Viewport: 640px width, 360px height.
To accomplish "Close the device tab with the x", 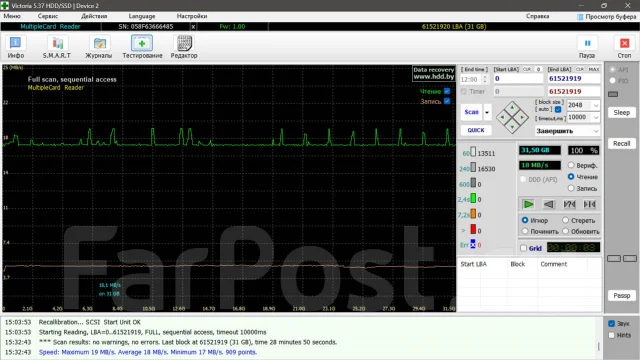I will point(193,27).
